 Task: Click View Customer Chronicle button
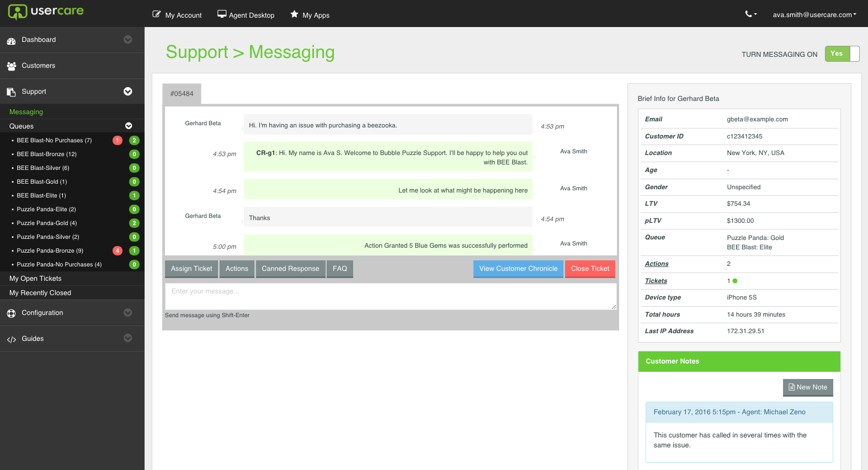point(518,269)
